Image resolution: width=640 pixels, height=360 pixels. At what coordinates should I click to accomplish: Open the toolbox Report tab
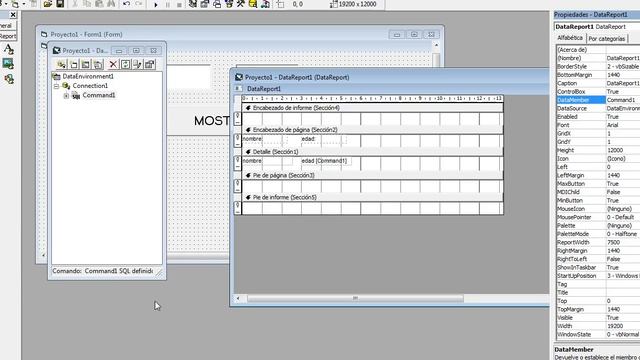point(8,36)
